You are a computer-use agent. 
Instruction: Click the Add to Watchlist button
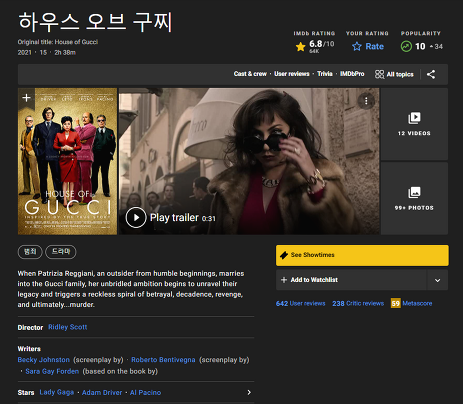(x=351, y=280)
